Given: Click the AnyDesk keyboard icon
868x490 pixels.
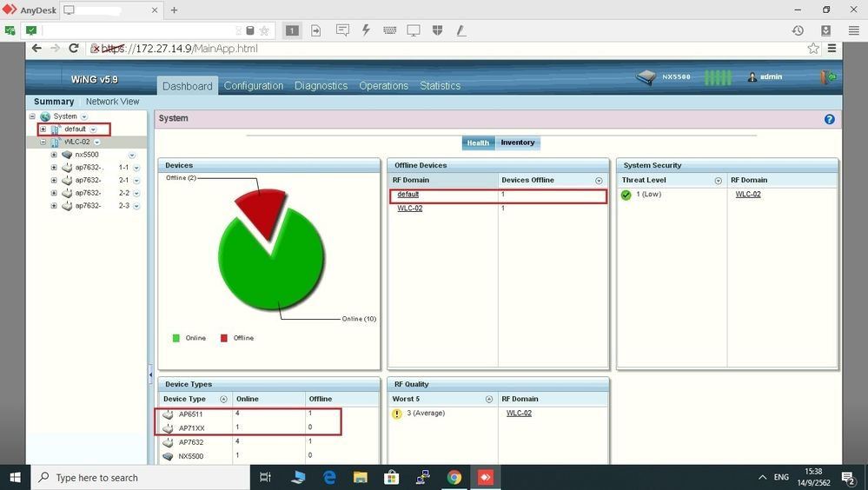Looking at the screenshot, I should [389, 30].
